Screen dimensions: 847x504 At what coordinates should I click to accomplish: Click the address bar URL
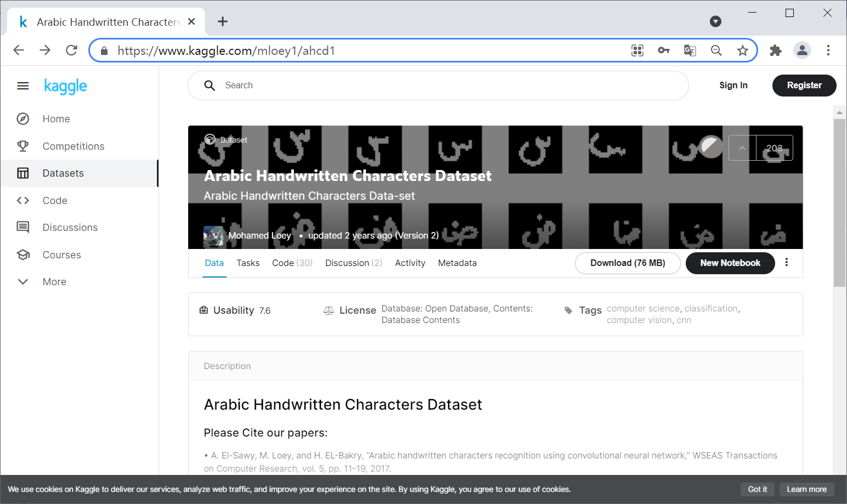point(226,50)
